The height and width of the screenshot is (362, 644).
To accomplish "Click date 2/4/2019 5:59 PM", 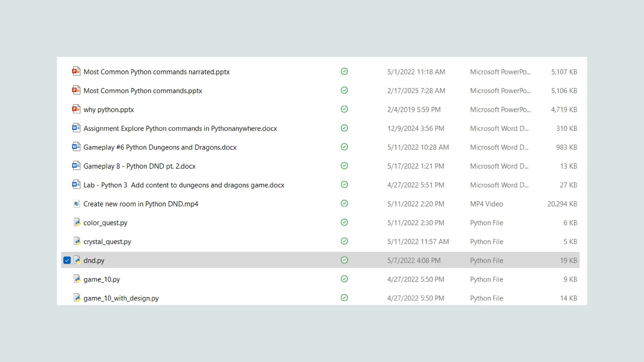I will pos(414,110).
